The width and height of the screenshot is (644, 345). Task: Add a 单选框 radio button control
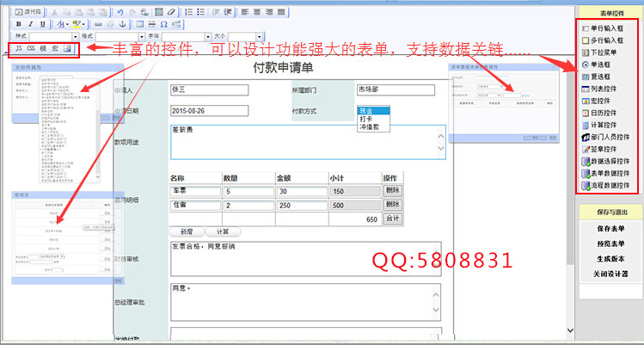(x=596, y=65)
